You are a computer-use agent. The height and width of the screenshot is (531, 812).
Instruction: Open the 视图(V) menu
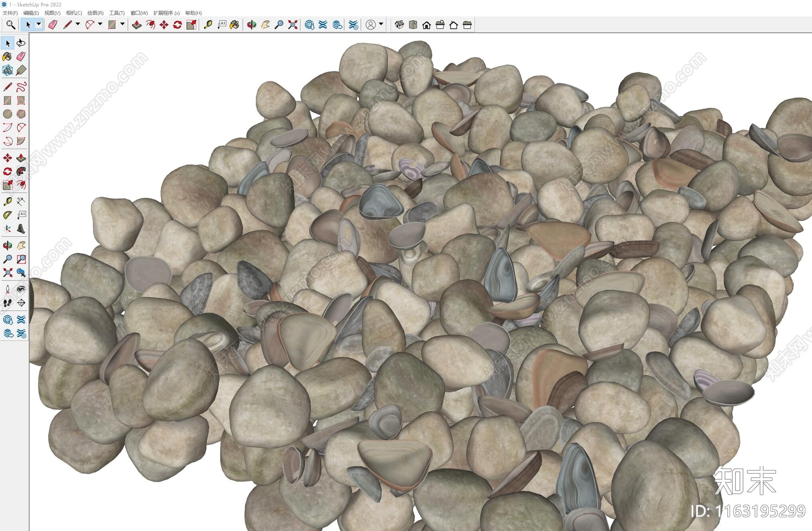[x=52, y=13]
